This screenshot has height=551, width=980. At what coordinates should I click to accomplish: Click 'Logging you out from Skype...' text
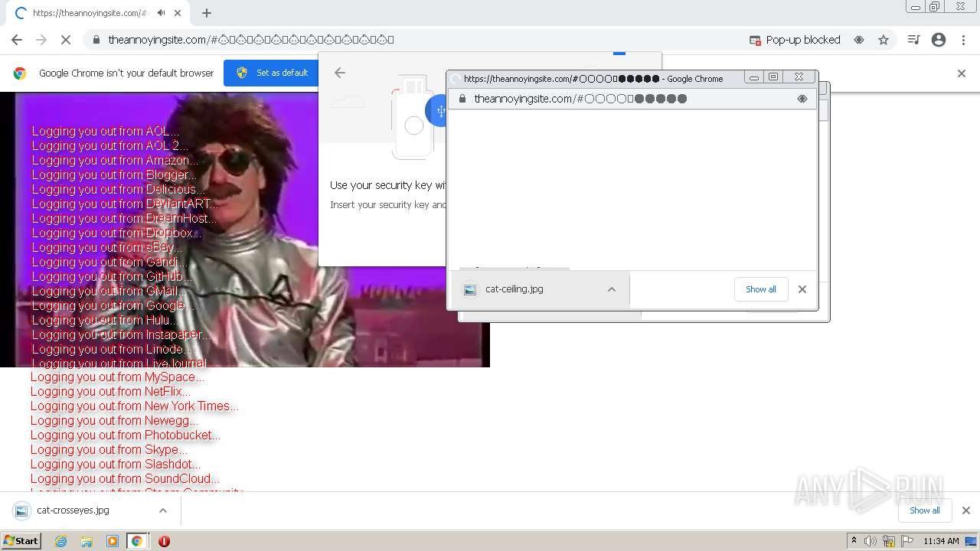pos(109,449)
